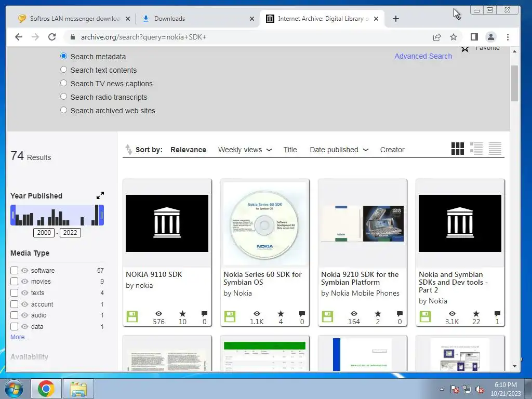Viewport: 532px width, 399px height.
Task: Open Windows Start menu
Action: pos(14,389)
